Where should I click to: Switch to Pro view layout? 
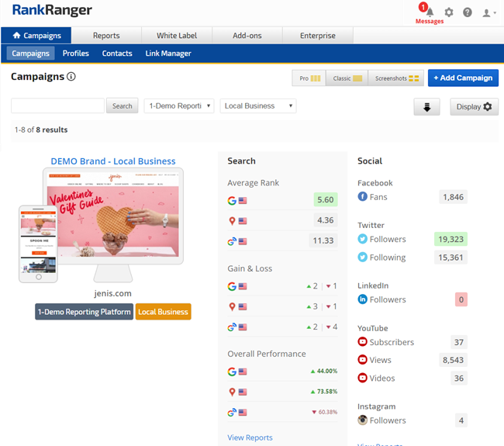(309, 78)
